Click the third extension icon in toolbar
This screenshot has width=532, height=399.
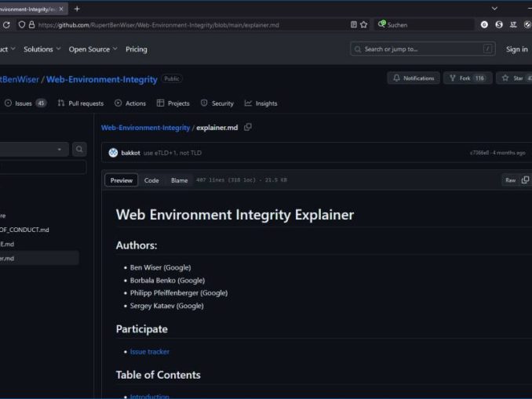point(513,24)
